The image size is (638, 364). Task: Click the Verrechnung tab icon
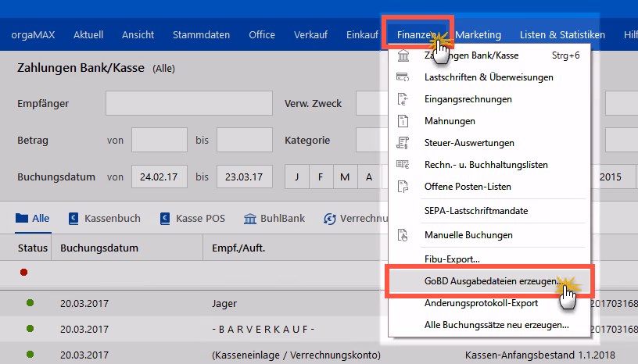click(x=330, y=219)
